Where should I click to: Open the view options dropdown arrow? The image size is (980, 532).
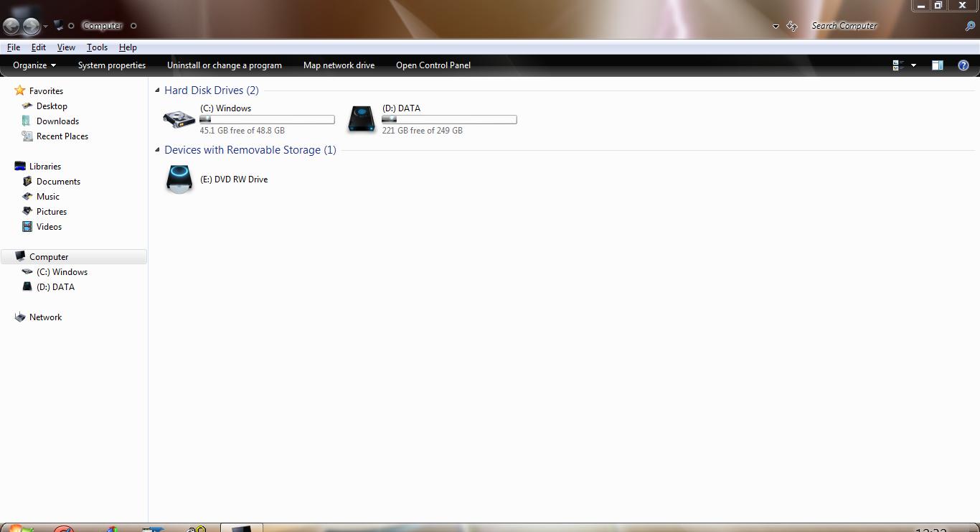[913, 65]
